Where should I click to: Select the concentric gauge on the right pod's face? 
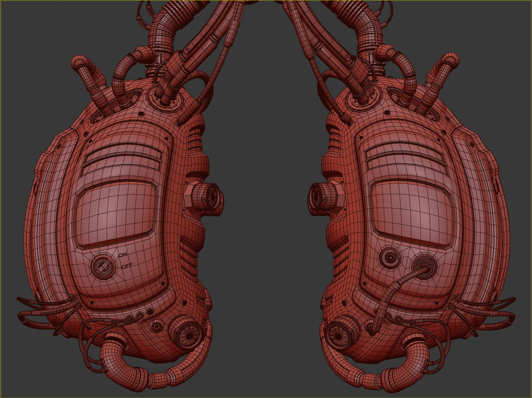click(x=390, y=258)
